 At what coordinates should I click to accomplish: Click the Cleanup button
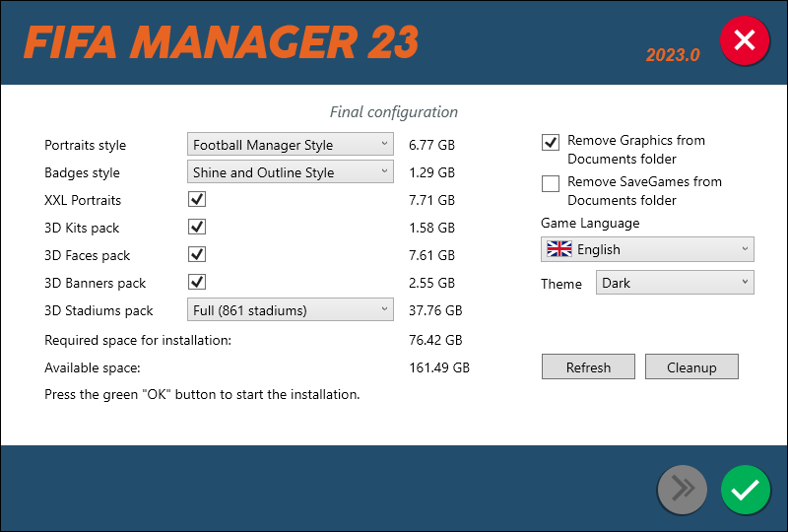pos(691,367)
